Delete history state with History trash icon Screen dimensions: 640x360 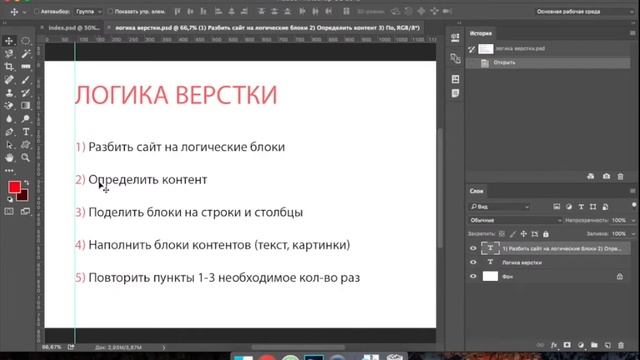pyautogui.click(x=620, y=176)
